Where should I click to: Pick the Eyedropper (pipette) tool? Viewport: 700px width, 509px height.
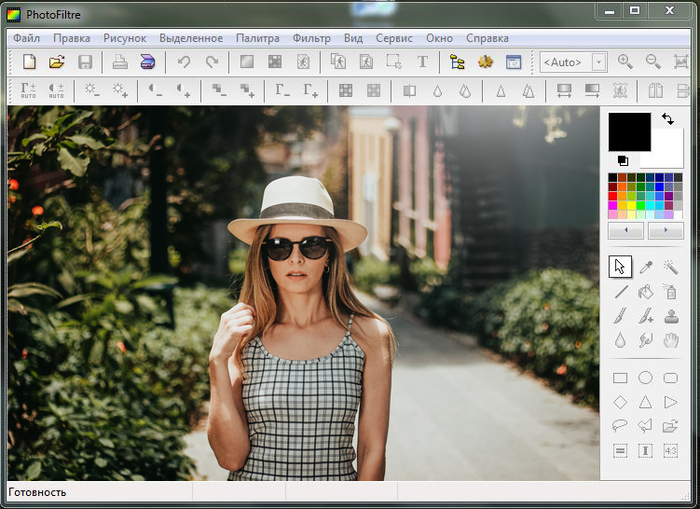(646, 267)
